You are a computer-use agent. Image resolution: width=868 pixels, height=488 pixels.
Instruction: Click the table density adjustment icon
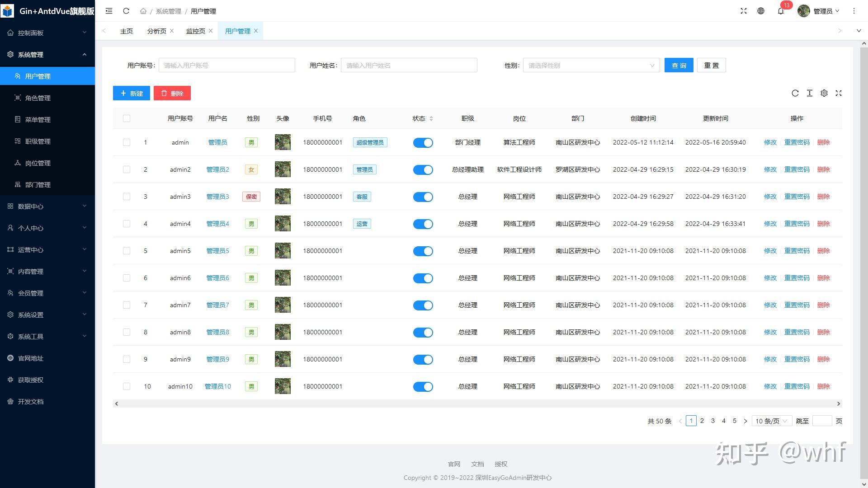(x=810, y=93)
